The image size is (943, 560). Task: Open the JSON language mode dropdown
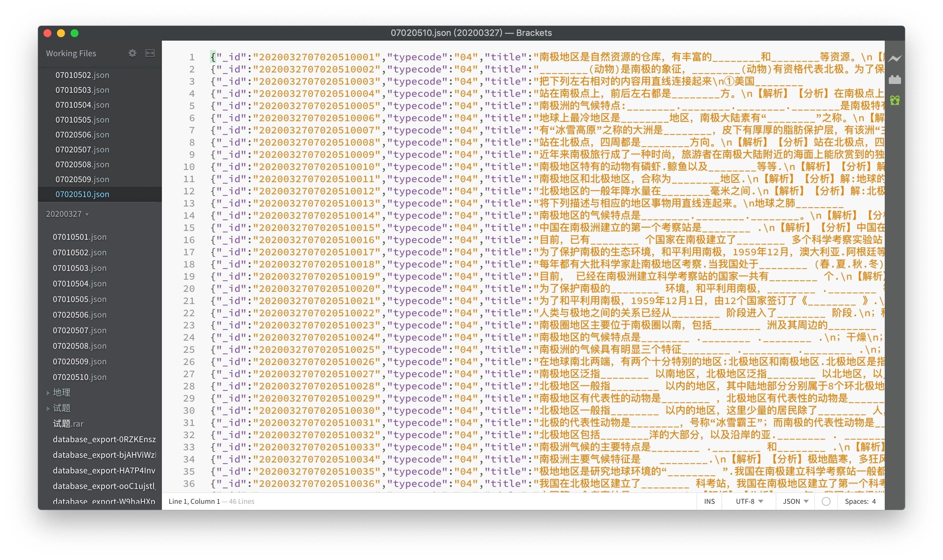pyautogui.click(x=795, y=501)
